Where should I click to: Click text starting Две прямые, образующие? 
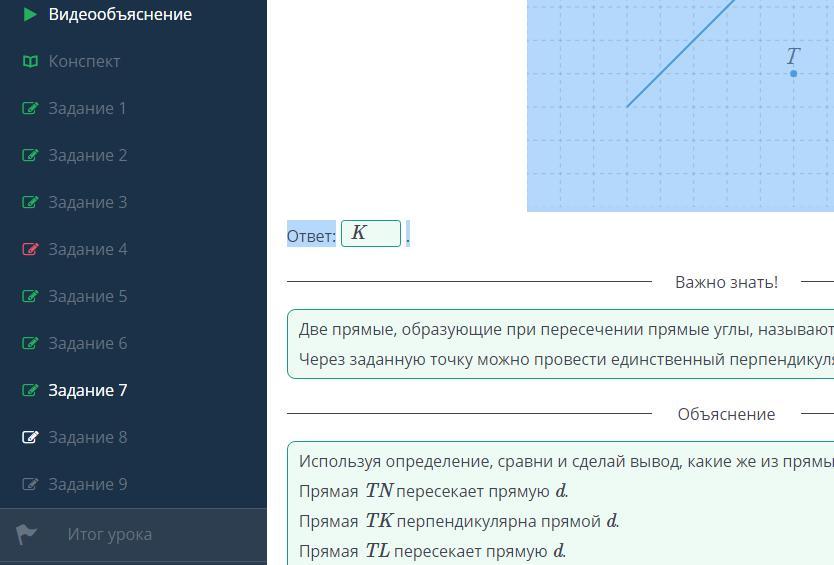point(566,329)
